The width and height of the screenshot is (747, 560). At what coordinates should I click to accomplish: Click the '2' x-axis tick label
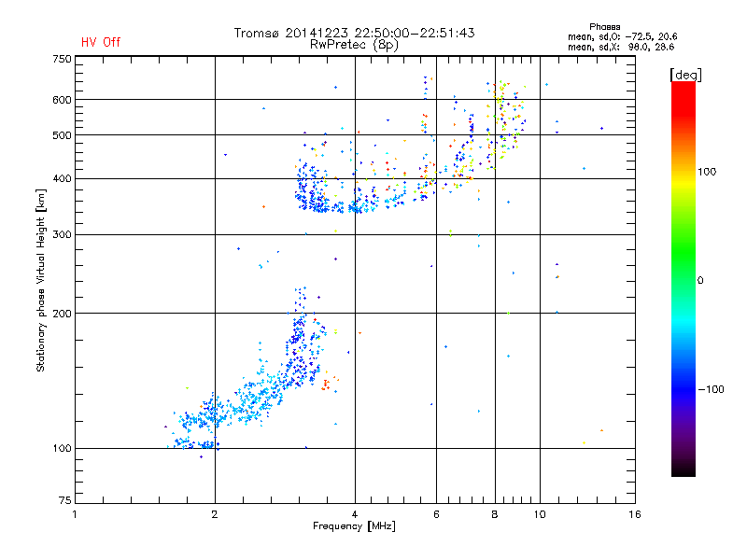click(215, 514)
